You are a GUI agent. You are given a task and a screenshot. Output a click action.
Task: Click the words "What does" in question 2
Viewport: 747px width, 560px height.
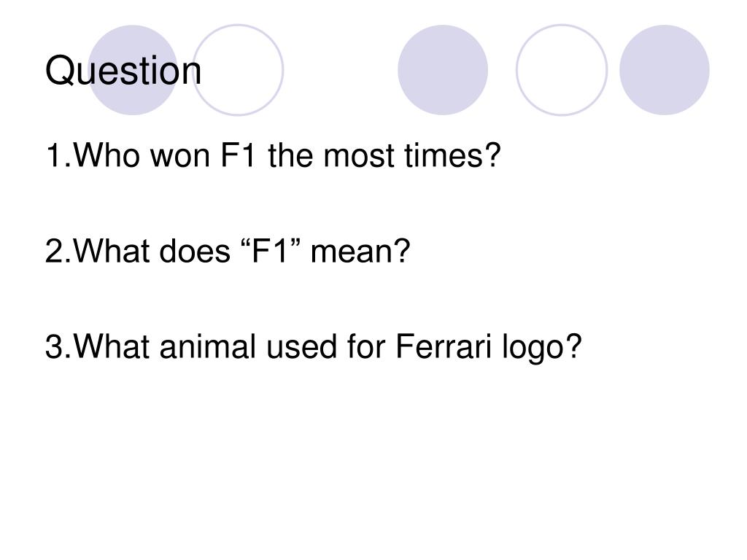point(152,251)
